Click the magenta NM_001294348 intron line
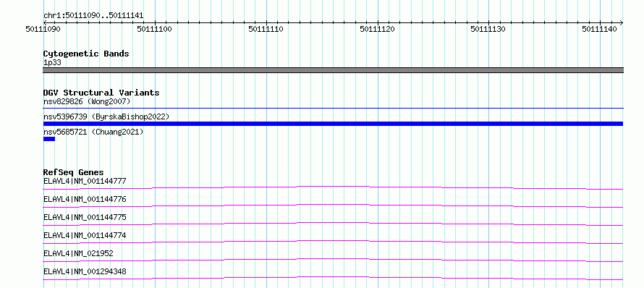This screenshot has width=644, height=288. pyautogui.click(x=333, y=278)
